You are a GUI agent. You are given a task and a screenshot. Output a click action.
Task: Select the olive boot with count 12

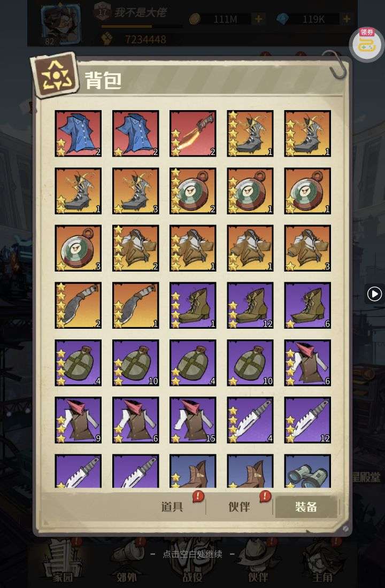pos(250,306)
